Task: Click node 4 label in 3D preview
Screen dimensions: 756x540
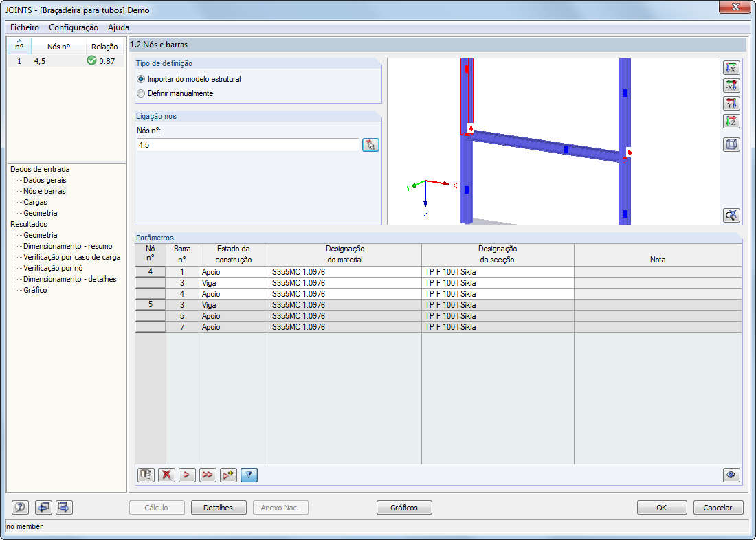Action: (471, 128)
